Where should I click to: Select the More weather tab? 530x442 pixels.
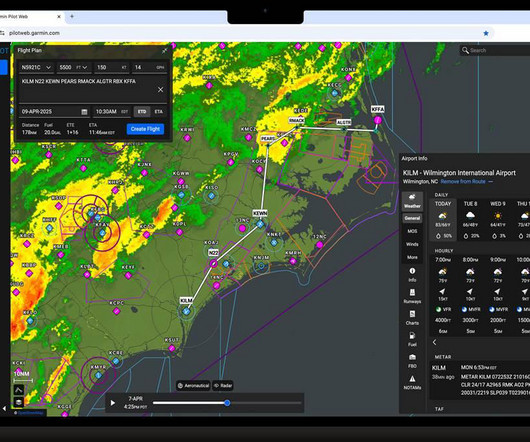(412, 257)
